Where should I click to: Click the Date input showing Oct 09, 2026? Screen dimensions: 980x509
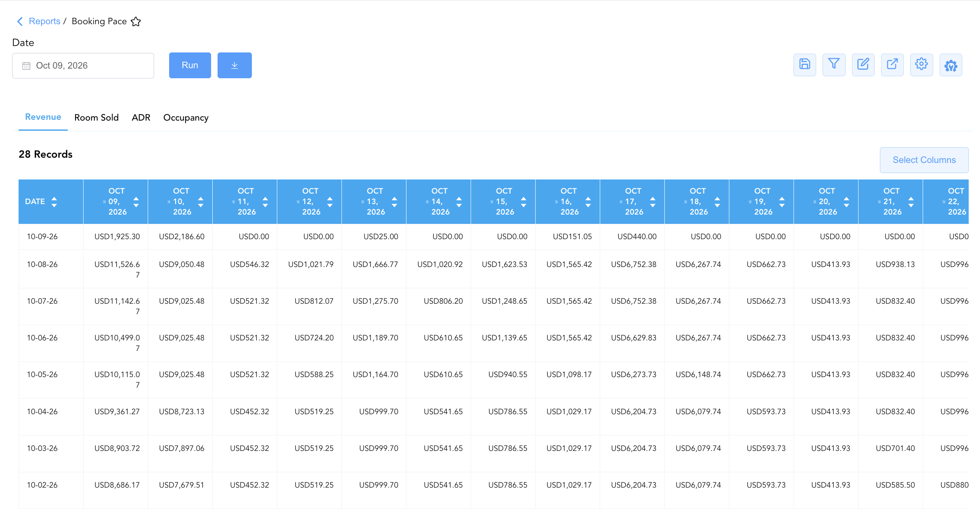point(83,66)
